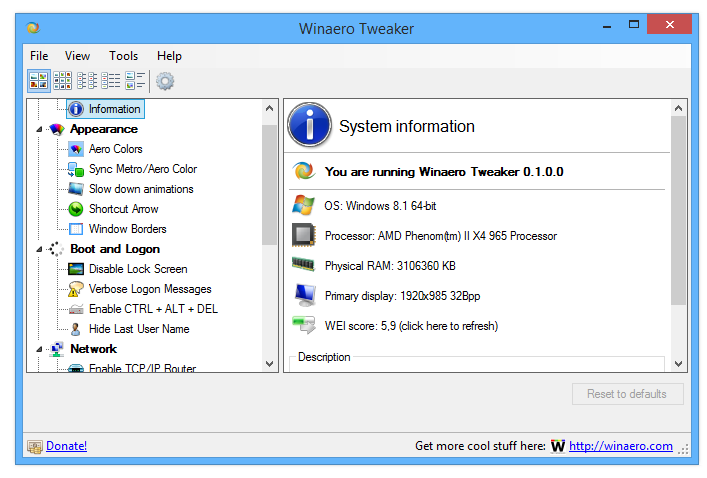Click the Verbose Logon Messages warning icon
This screenshot has height=478, width=707.
point(76,289)
